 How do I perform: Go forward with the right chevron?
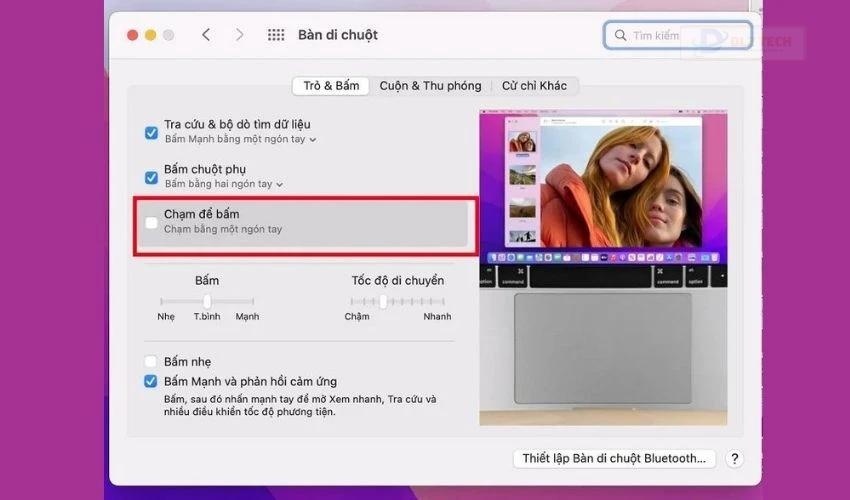tap(239, 35)
